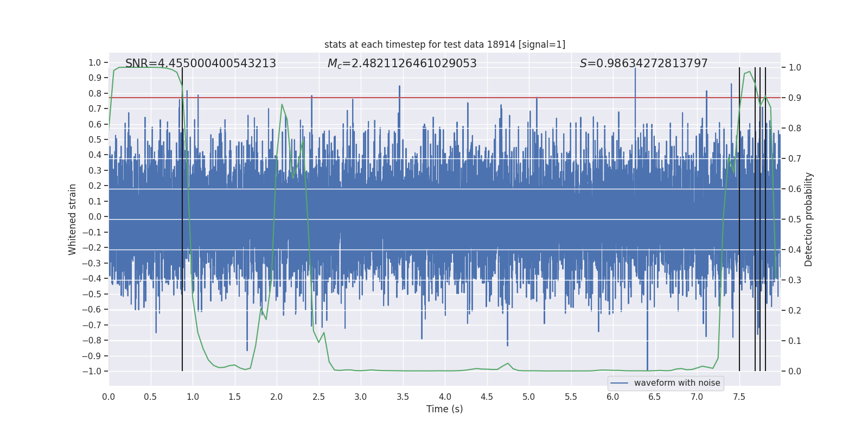
Task: Click the 0.3 tick on the Whitened strain axis
Action: click(95, 170)
